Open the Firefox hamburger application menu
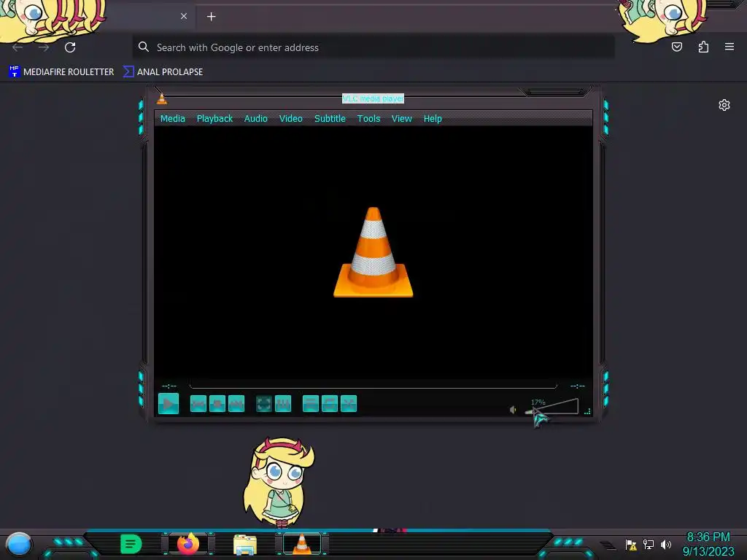 [x=729, y=47]
